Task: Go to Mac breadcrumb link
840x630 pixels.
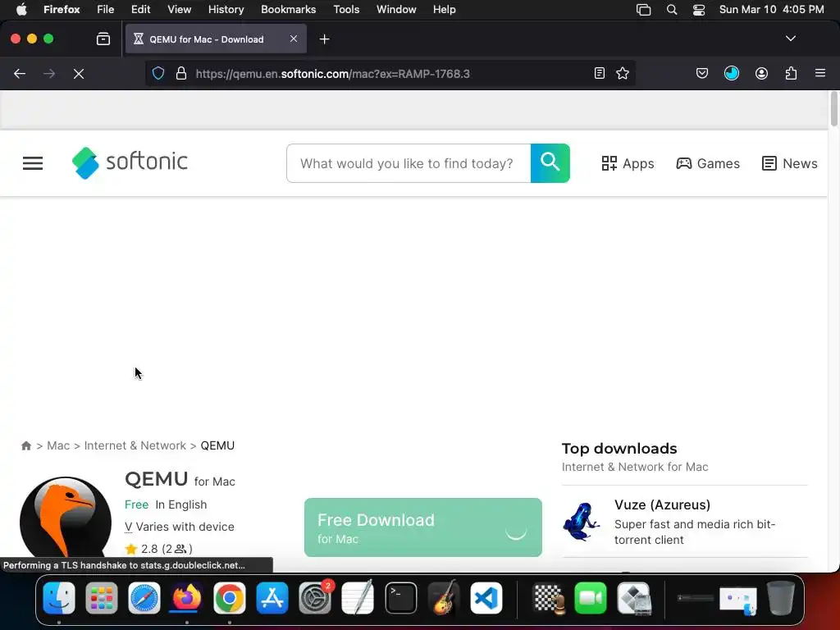Action: (58, 445)
